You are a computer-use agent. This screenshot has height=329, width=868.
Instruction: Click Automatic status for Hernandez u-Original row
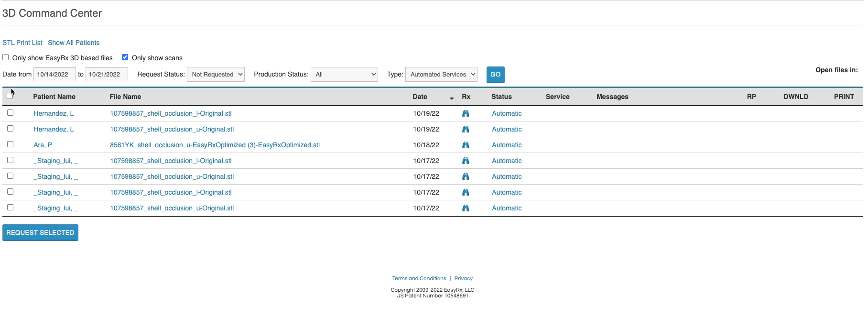[x=507, y=130]
